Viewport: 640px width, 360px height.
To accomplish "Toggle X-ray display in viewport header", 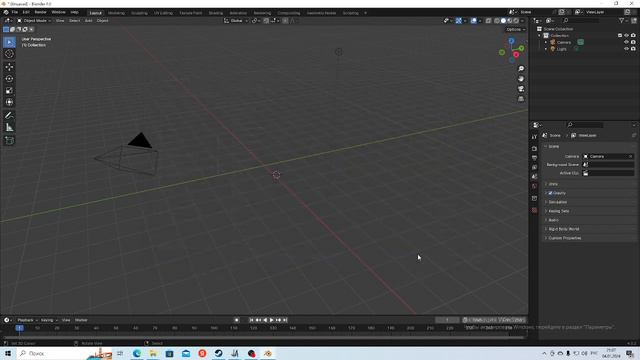I will click(x=488, y=20).
